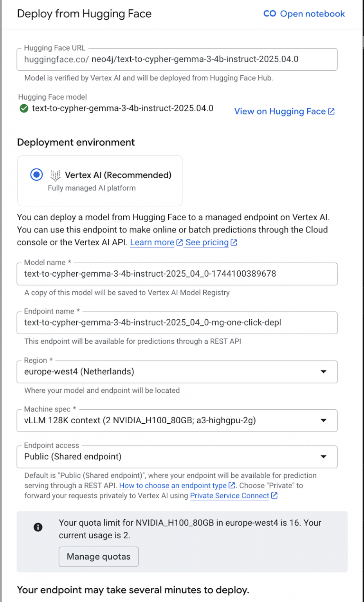
Task: Click the green verified checkmark next to model name
Action: tap(23, 108)
